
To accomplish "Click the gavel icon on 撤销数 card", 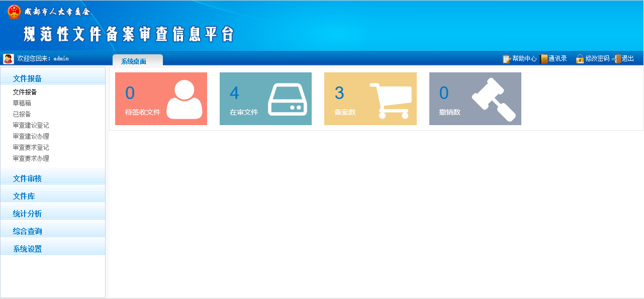I will (494, 99).
